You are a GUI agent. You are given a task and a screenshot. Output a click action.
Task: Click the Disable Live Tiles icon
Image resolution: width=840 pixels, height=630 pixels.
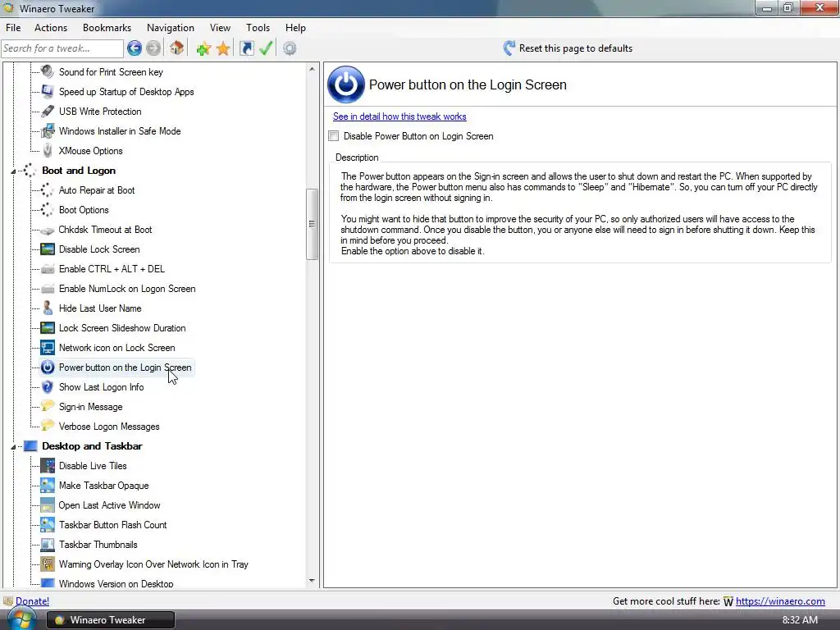[x=48, y=466]
